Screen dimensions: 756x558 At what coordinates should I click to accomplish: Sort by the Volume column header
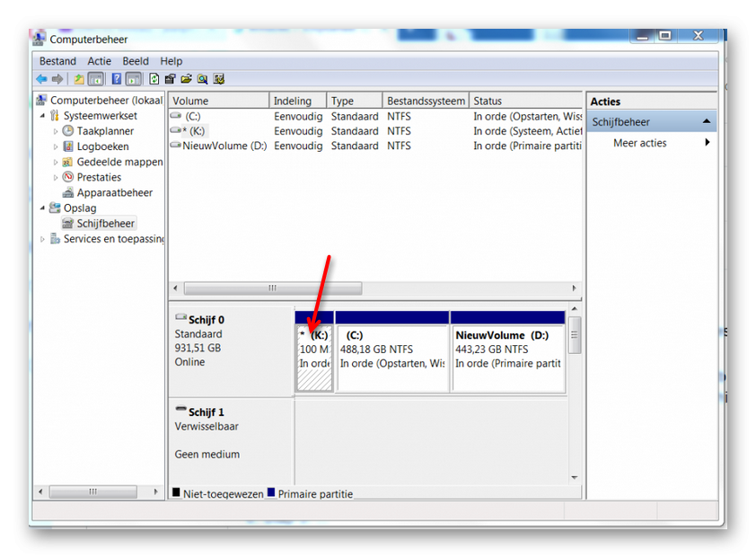click(x=219, y=101)
